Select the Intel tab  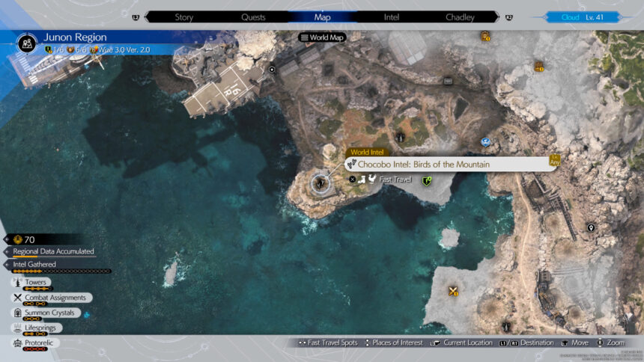pos(391,16)
